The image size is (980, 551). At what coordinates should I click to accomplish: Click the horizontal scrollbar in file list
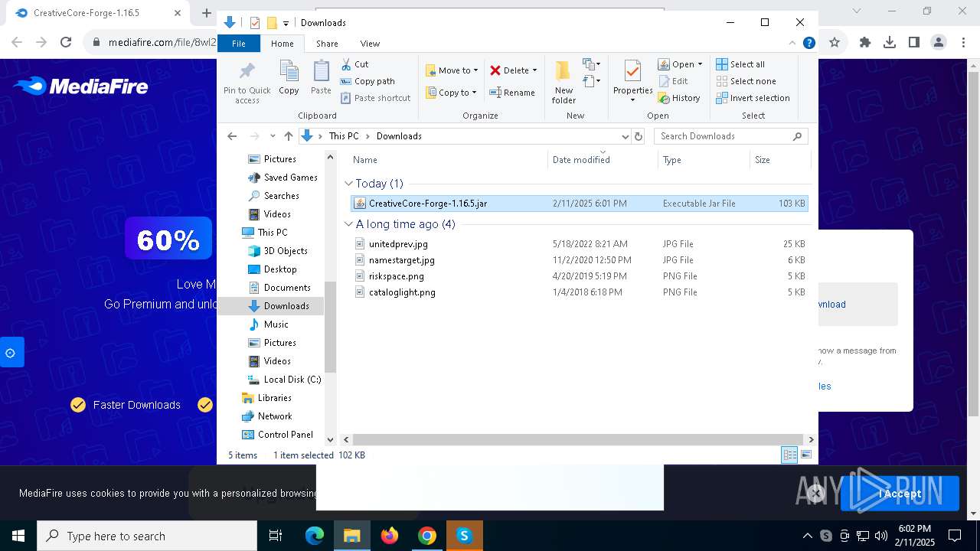578,439
